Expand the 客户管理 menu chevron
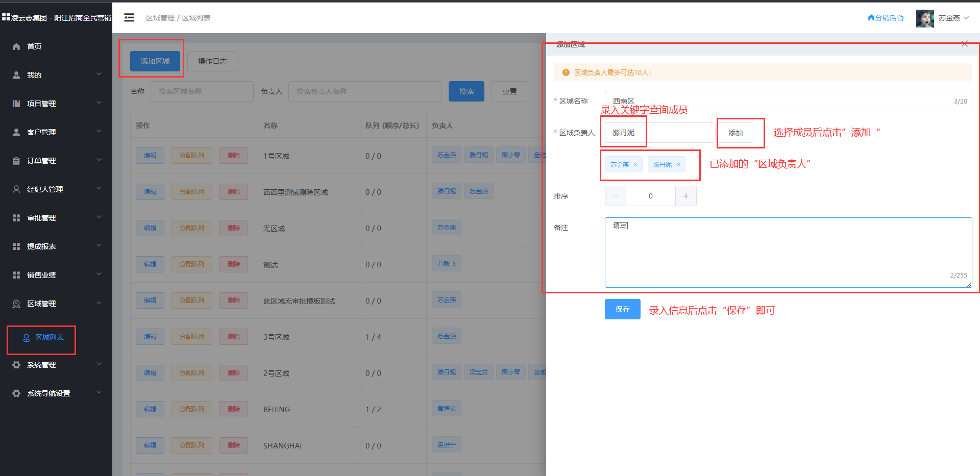Screen dimensions: 980x476 coord(99,132)
